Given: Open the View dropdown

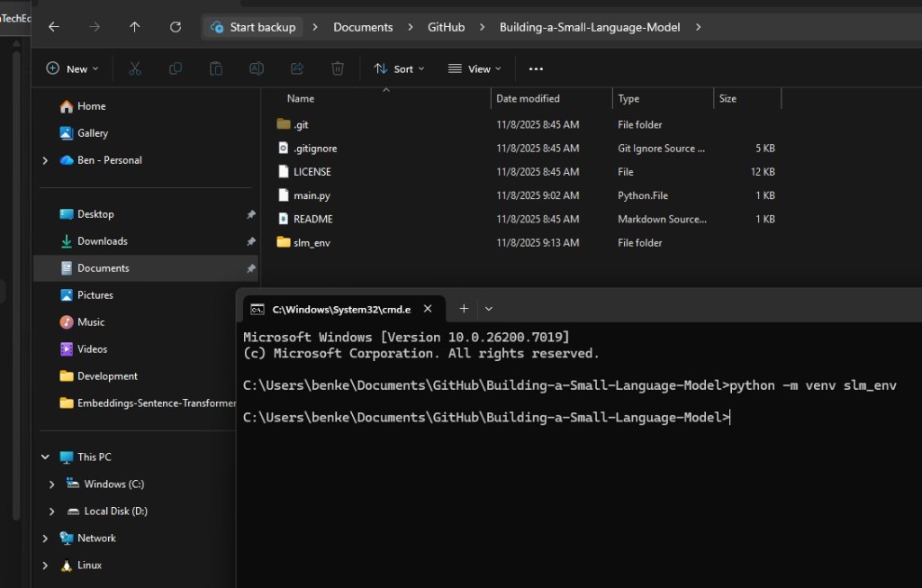Looking at the screenshot, I should point(475,68).
